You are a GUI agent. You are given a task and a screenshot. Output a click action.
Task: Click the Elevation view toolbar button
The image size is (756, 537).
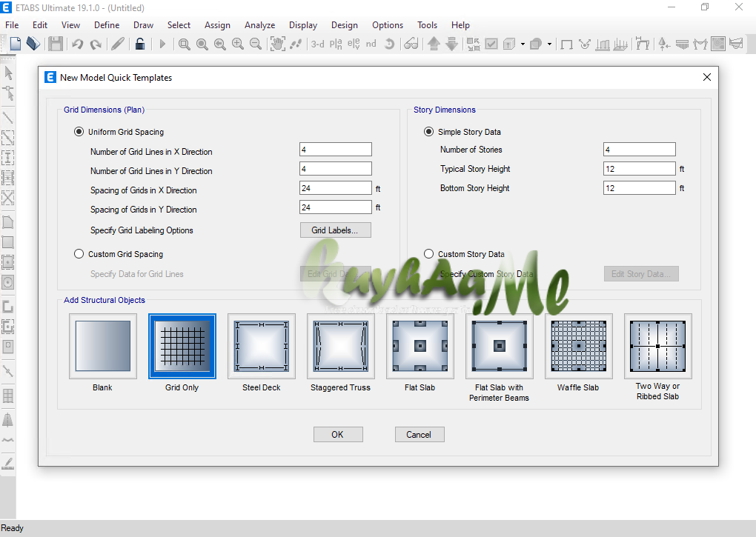pyautogui.click(x=354, y=44)
